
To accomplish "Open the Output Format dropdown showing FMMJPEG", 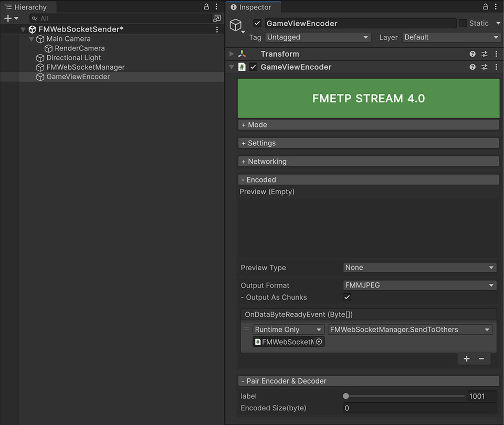I will coord(419,285).
